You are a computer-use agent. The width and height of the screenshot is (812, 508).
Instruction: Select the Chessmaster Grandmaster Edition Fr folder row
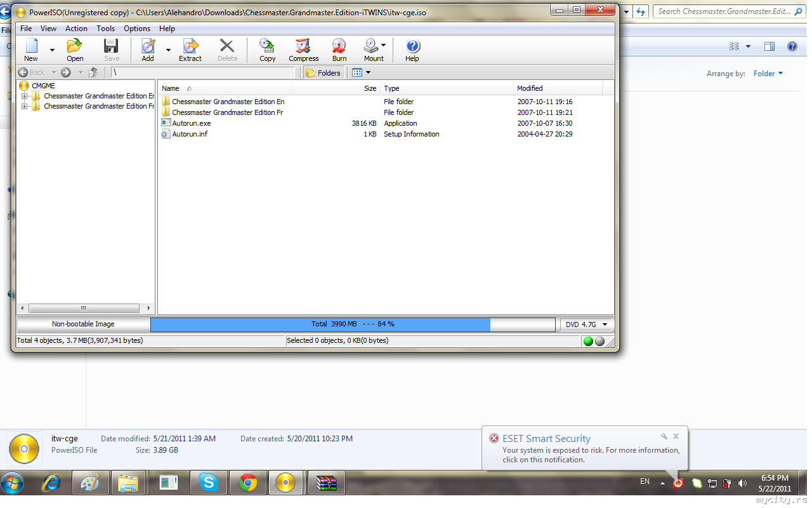(386, 112)
